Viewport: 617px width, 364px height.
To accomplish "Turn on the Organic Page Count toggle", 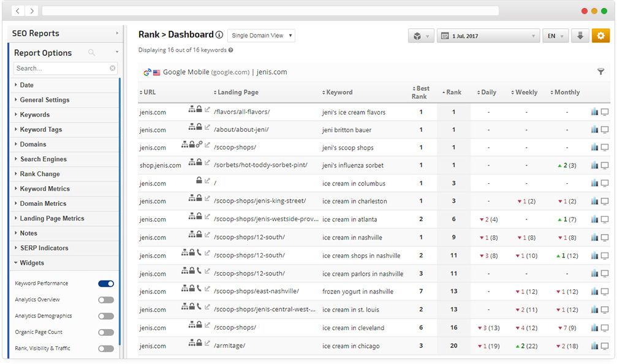I will (x=106, y=332).
